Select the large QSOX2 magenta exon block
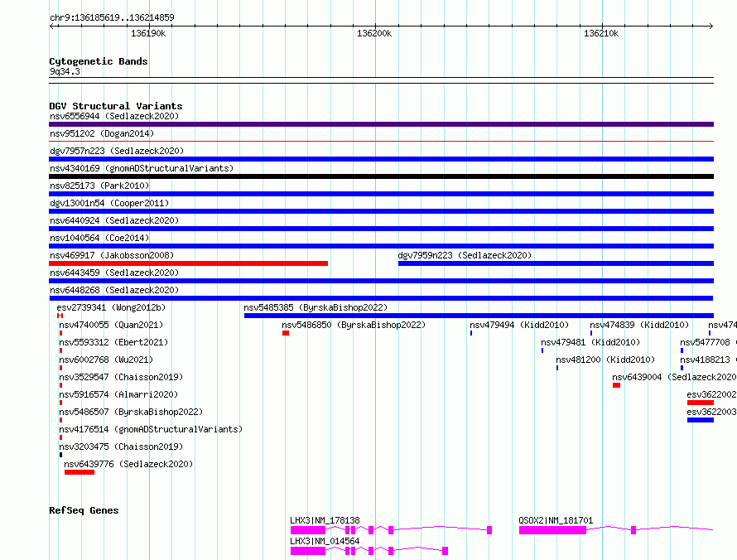737x560 pixels. (x=553, y=530)
